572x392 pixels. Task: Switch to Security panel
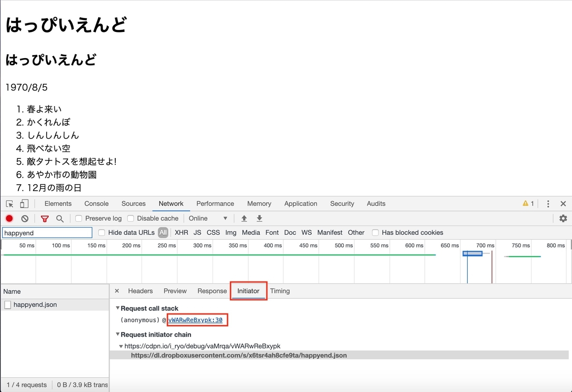click(342, 204)
